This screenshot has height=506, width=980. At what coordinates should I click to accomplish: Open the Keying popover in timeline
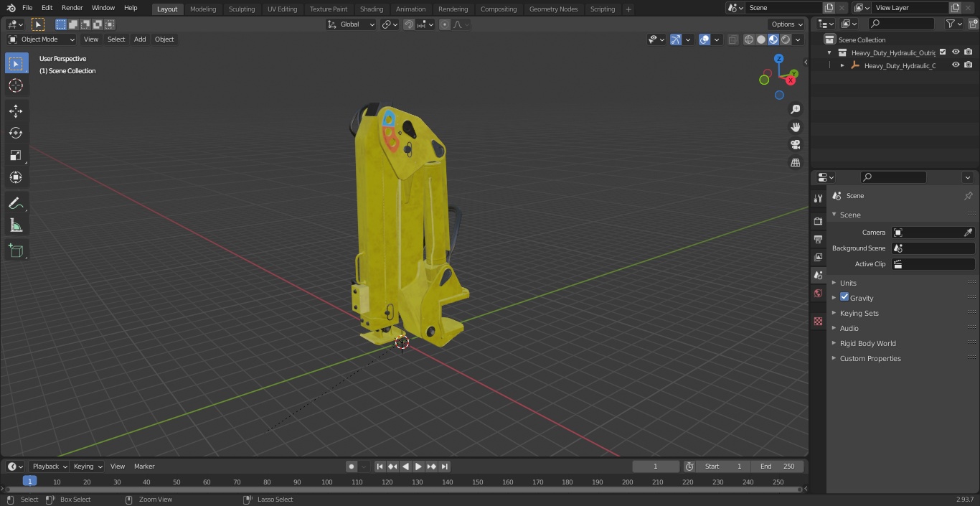88,467
